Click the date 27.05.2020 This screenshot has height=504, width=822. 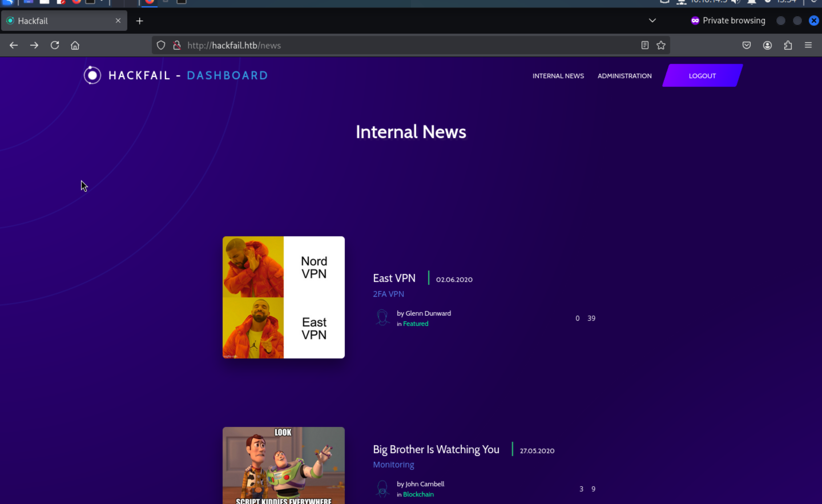coord(537,451)
